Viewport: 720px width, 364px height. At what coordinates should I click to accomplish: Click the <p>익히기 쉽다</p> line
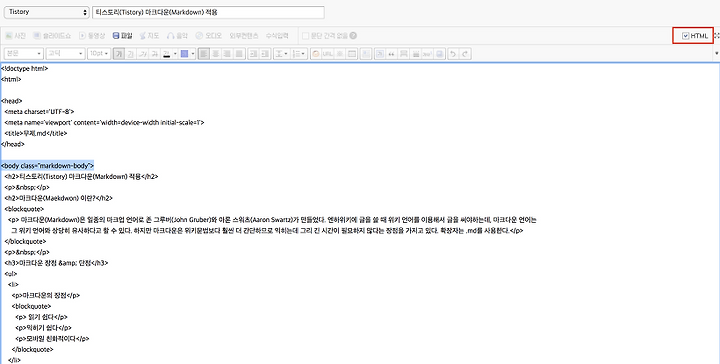pyautogui.click(x=43, y=328)
